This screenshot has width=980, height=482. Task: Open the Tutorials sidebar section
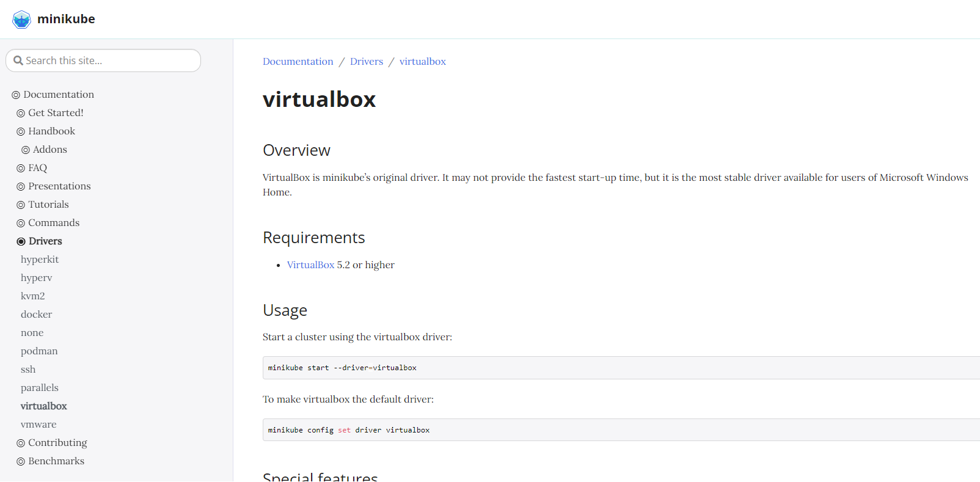(x=48, y=205)
